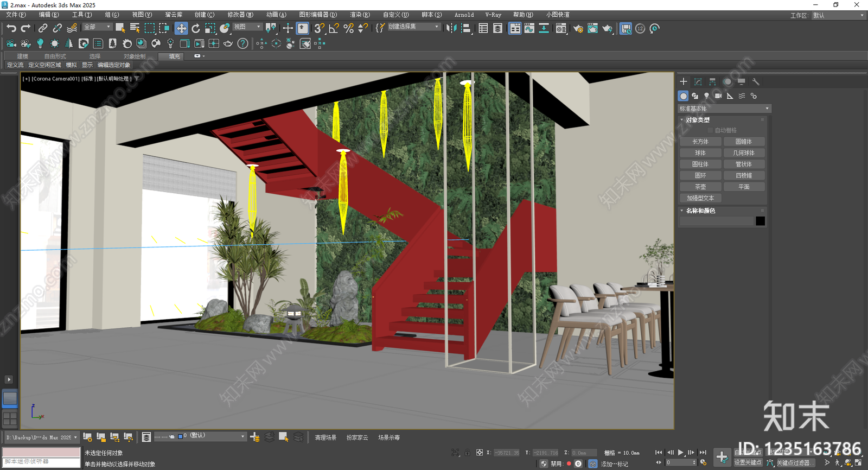Viewport: 868px width, 470px height.
Task: Open the Utilities wrench panel
Action: [756, 81]
